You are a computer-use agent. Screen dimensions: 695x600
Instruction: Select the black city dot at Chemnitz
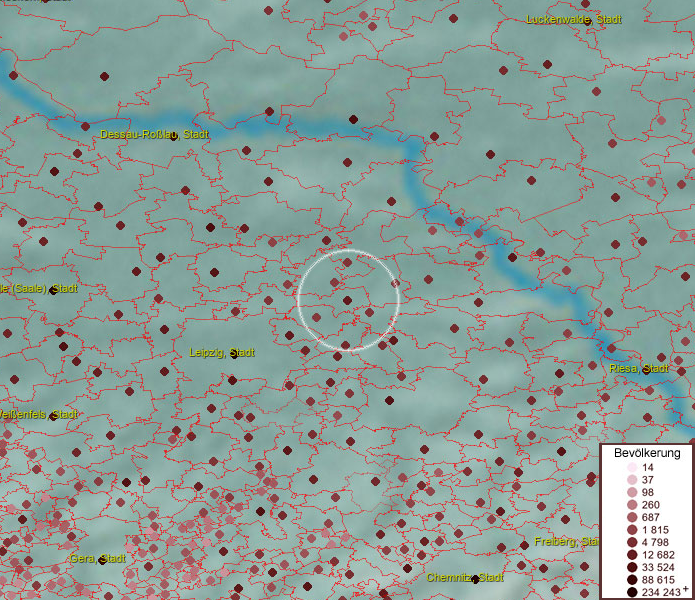(475, 579)
